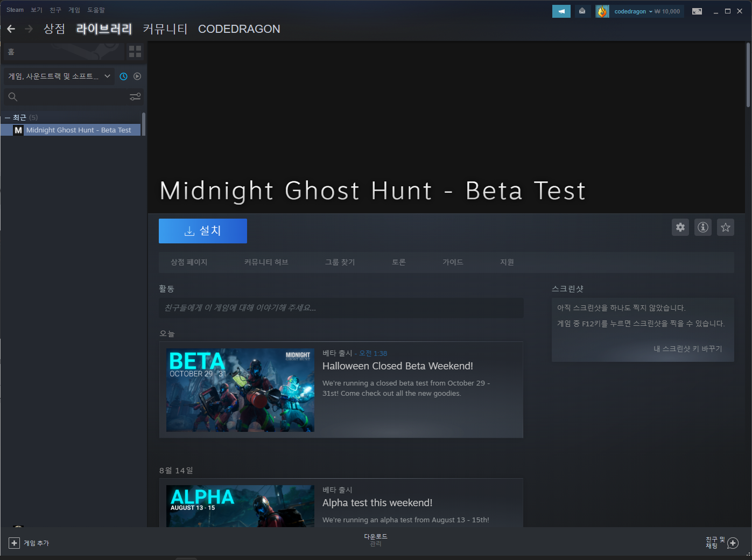752x560 pixels.
Task: Open the Steam menu
Action: tap(15, 10)
